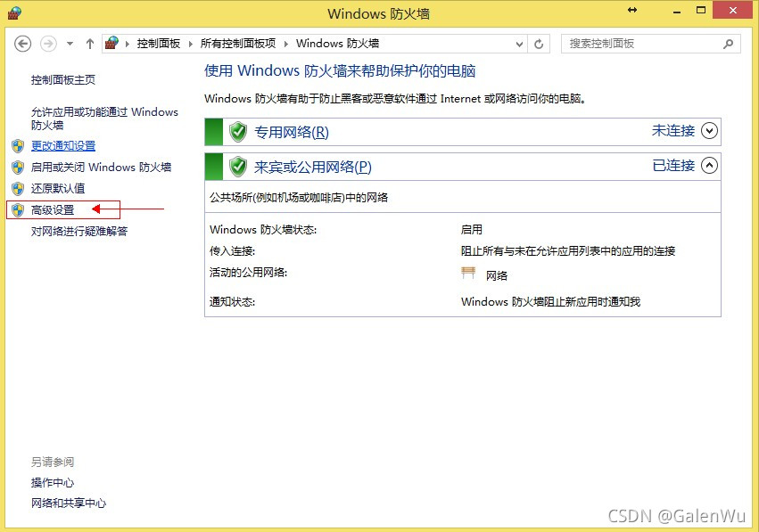Click the shield icon next to 高级设置

(x=18, y=210)
